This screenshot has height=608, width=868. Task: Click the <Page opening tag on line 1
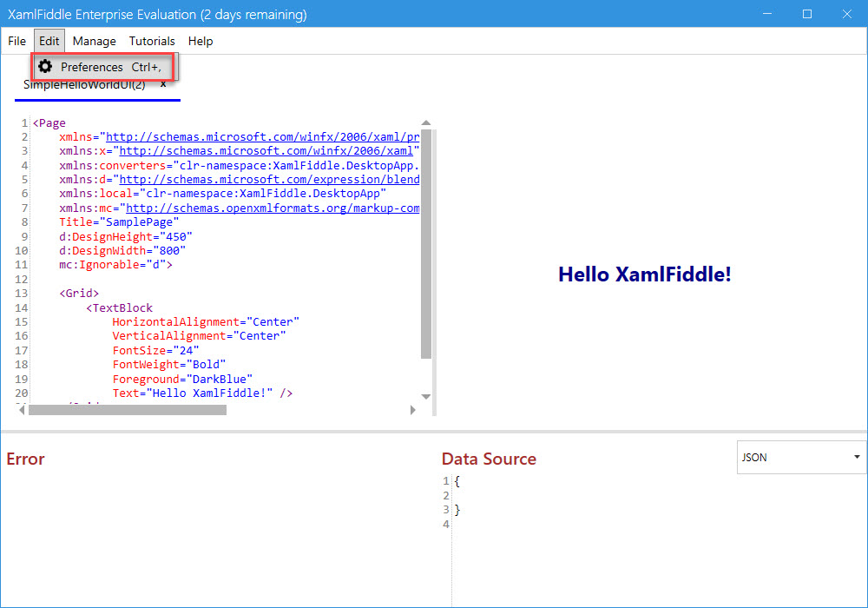(x=49, y=123)
